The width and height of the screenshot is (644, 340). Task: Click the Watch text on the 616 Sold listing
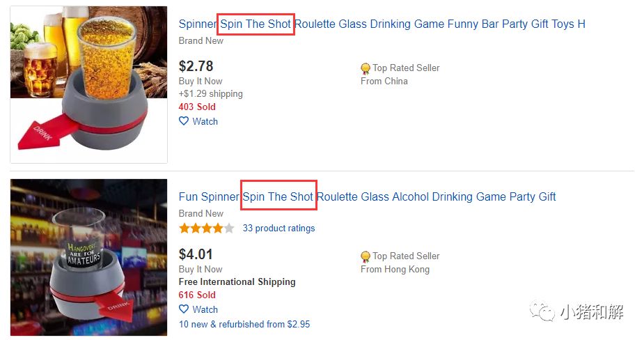coord(205,309)
